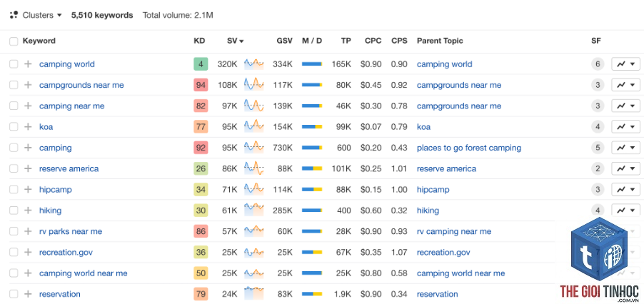644x304 pixels.
Task: Click the Total volume: 2.1M label
Action: [x=178, y=15]
